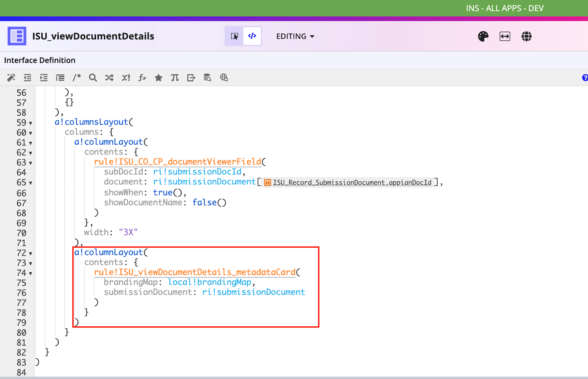Image resolution: width=588 pixels, height=379 pixels.
Task: Click ISU_Record_SubmissionDocument.appianDocId record field
Action: tap(348, 183)
